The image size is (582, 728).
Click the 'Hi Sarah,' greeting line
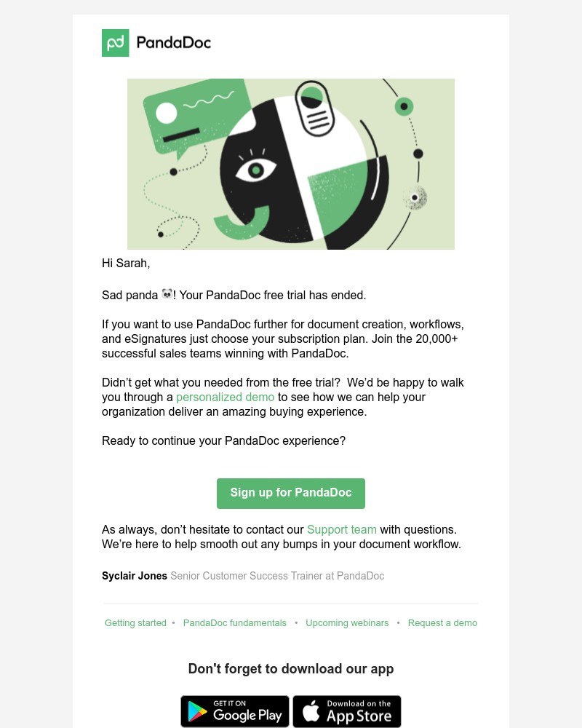tap(126, 263)
